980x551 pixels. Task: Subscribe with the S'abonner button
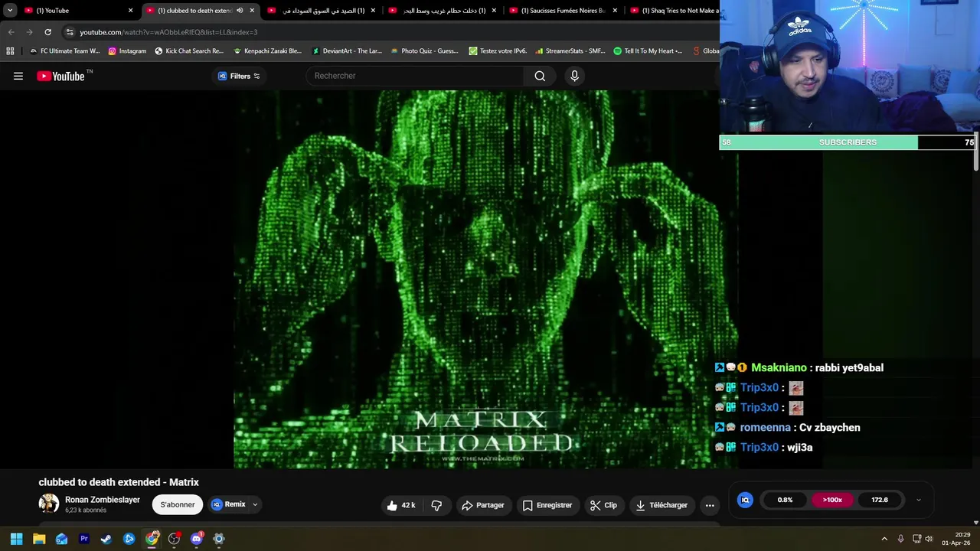click(178, 504)
